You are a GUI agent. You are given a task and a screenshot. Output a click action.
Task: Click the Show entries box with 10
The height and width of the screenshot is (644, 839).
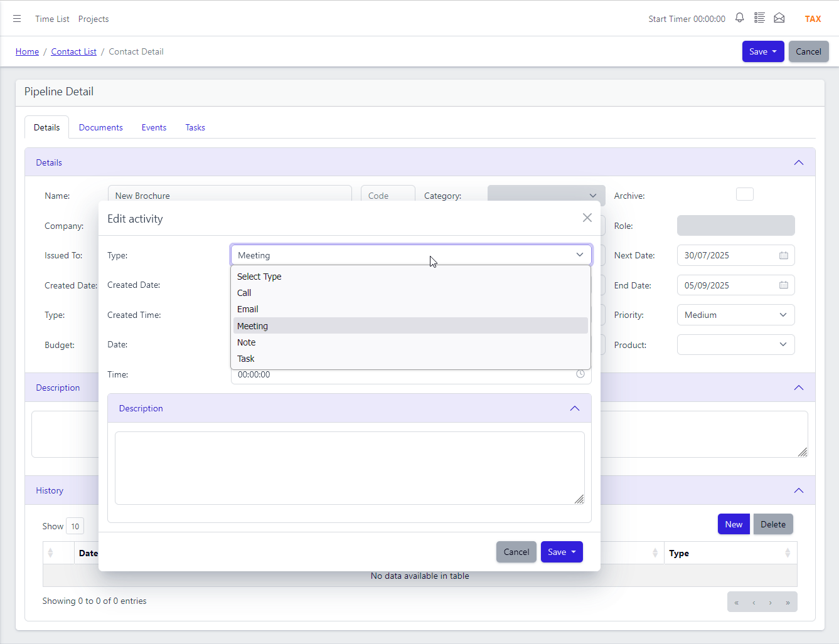pos(75,526)
